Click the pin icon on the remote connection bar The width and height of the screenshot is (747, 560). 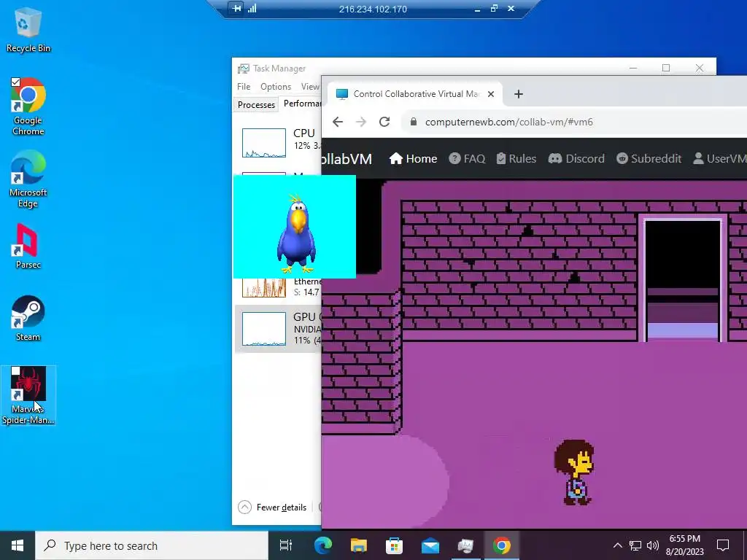click(236, 9)
